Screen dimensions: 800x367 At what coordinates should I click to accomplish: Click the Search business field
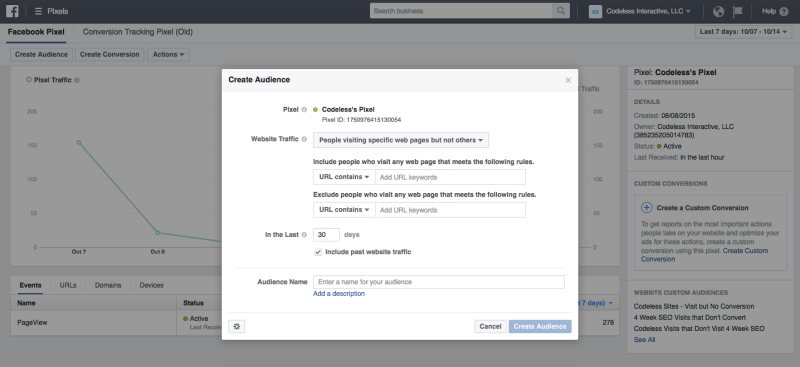pyautogui.click(x=461, y=11)
